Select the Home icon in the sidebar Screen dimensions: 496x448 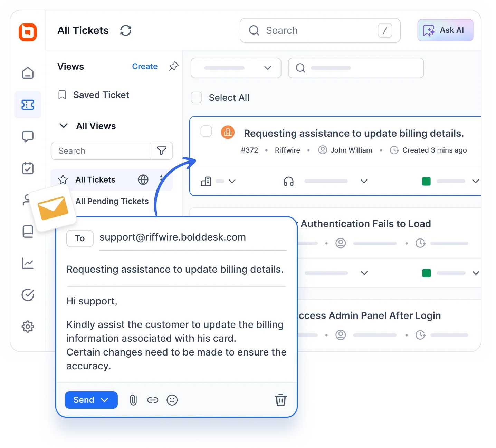tap(28, 73)
